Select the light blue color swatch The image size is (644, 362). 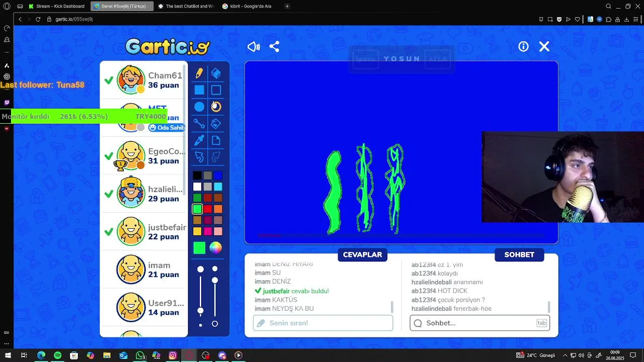pyautogui.click(x=218, y=187)
